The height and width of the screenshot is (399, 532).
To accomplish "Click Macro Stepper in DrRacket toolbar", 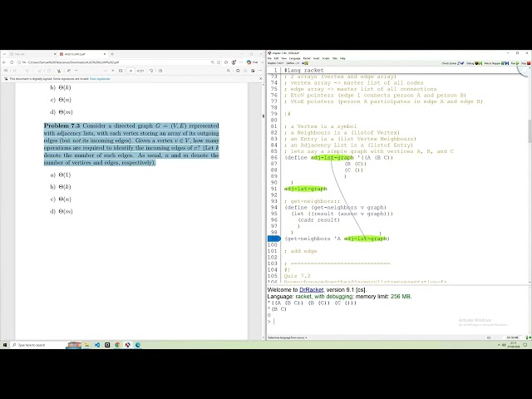I will (x=496, y=63).
